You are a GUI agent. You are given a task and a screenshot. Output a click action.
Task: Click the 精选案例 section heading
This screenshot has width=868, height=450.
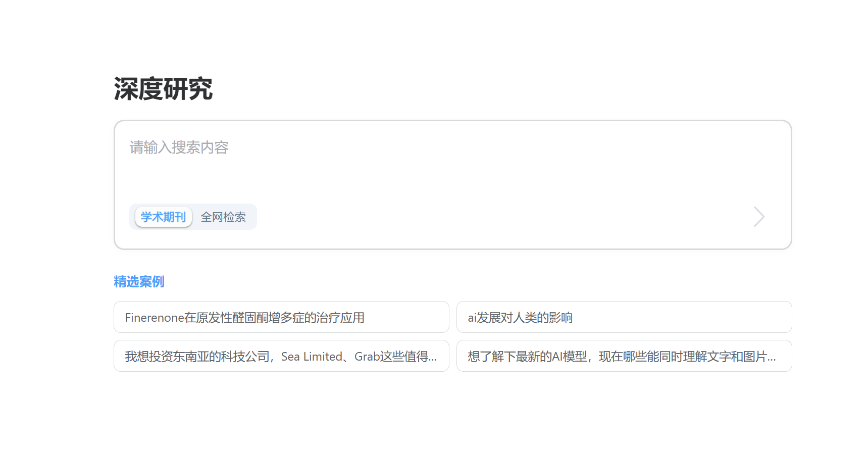coord(139,282)
